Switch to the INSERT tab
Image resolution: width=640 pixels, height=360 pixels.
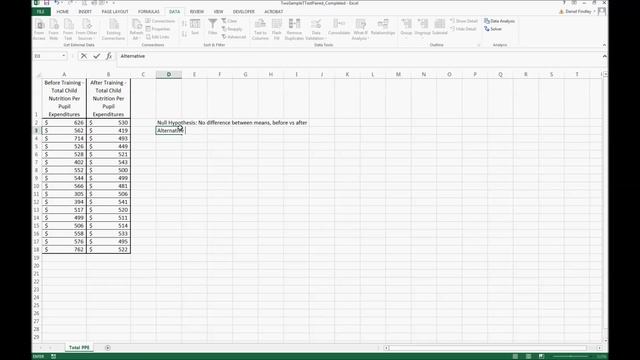coord(85,12)
